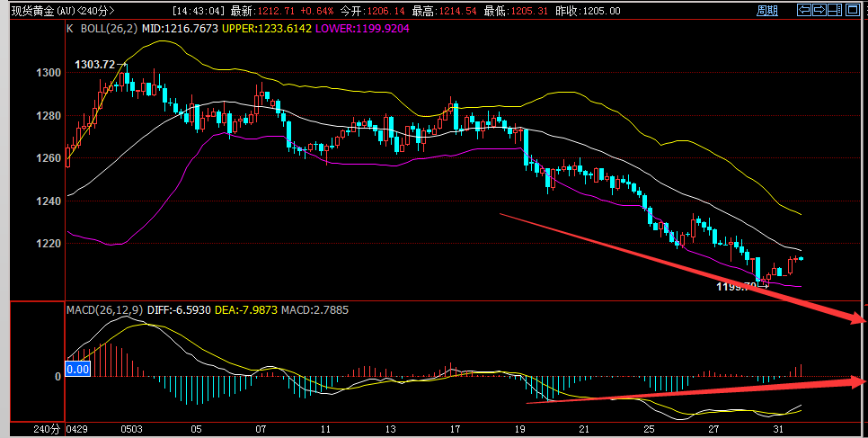Click the 1303.72 high price annotation

pyautogui.click(x=94, y=65)
